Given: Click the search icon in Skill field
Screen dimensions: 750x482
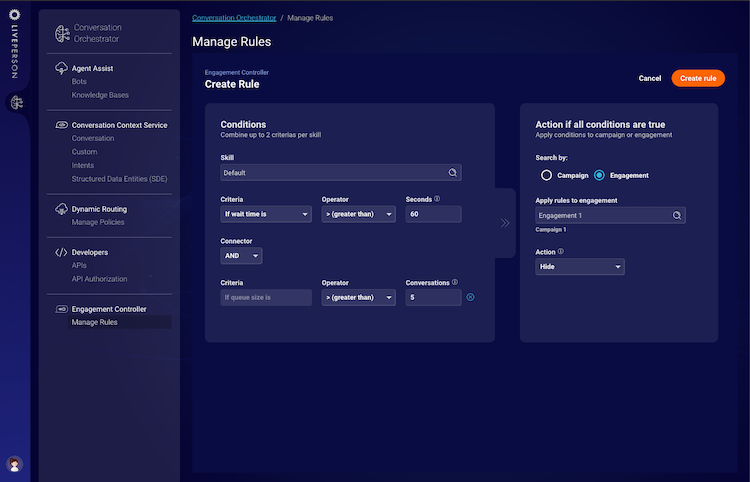Looking at the screenshot, I should 452,173.
